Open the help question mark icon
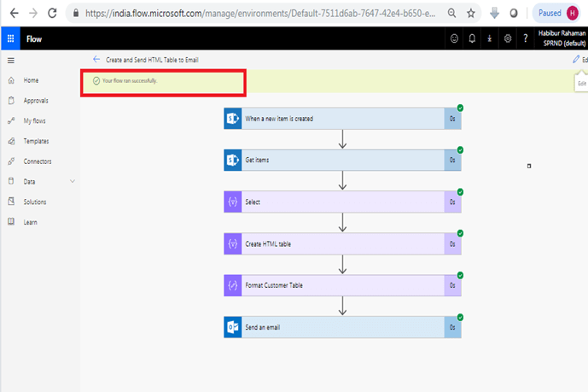Viewport: 588px width, 392px height. [525, 38]
